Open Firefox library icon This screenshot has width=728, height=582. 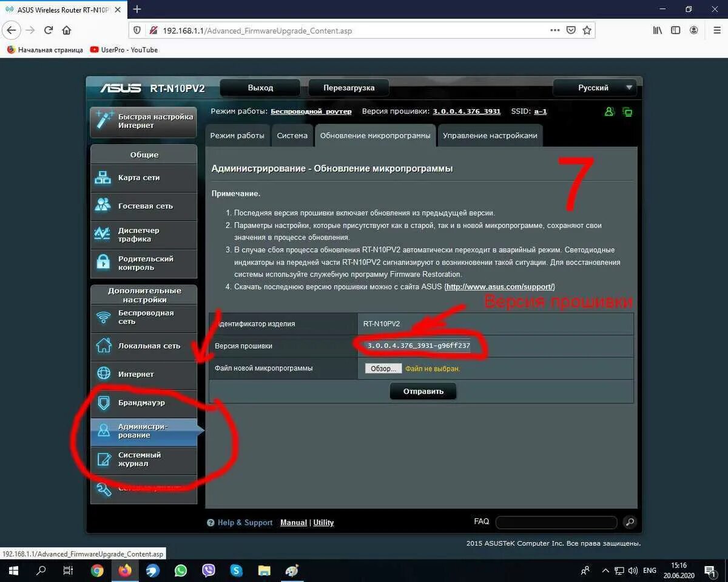coord(658,30)
